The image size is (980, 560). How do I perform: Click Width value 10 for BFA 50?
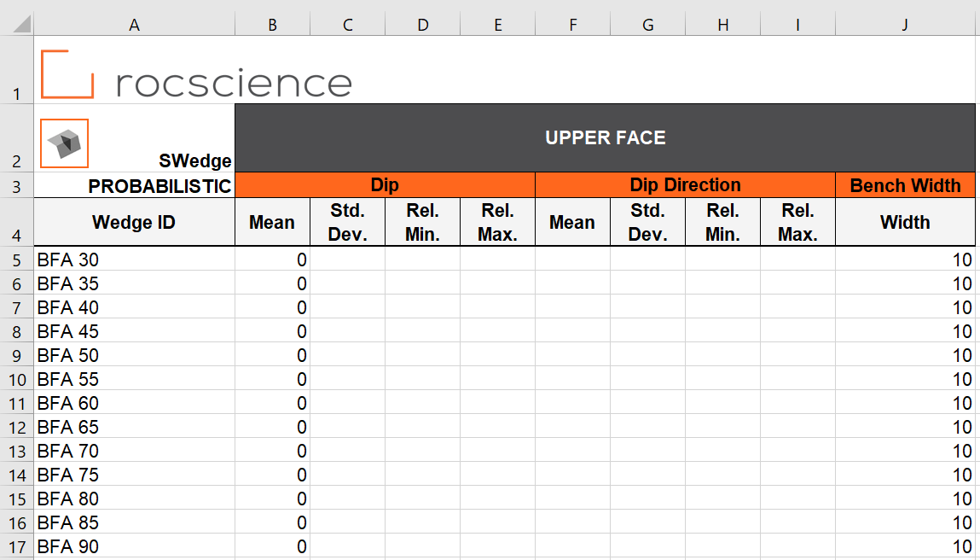[x=905, y=355]
